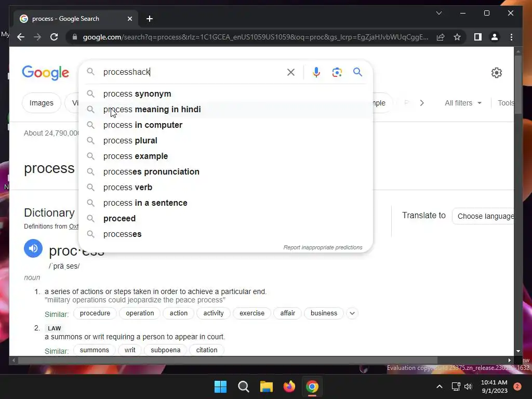Open the Choose language dropdown
This screenshot has width=532, height=399.
tap(483, 216)
